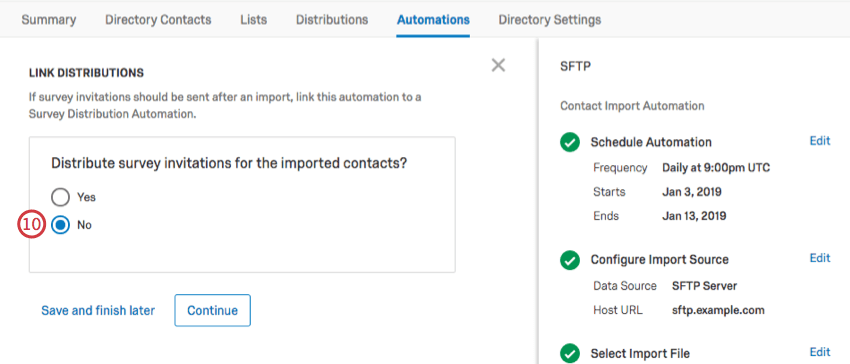Open the Summary tab
Screen dimensions: 850x364
coord(49,20)
